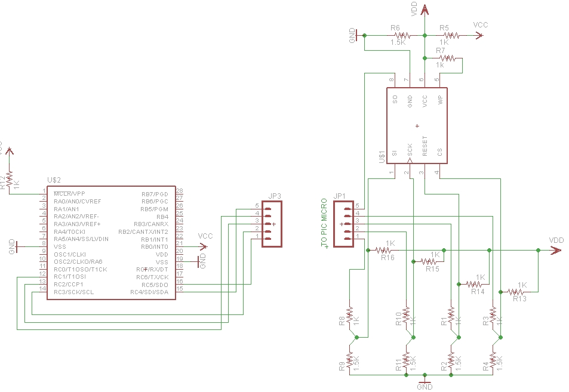Screen dimensions: 569x392
Task: Click the WP pin name on U$1
Action: coord(440,100)
